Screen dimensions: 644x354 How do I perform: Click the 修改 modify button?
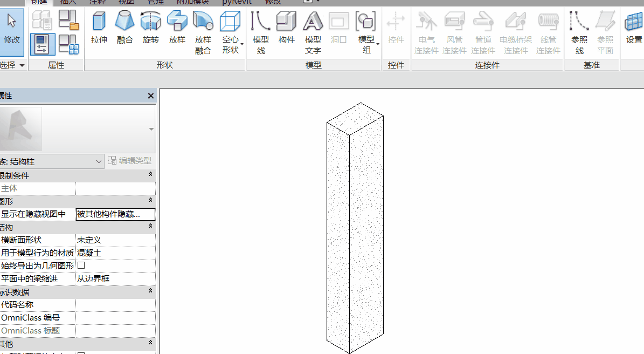[x=12, y=32]
